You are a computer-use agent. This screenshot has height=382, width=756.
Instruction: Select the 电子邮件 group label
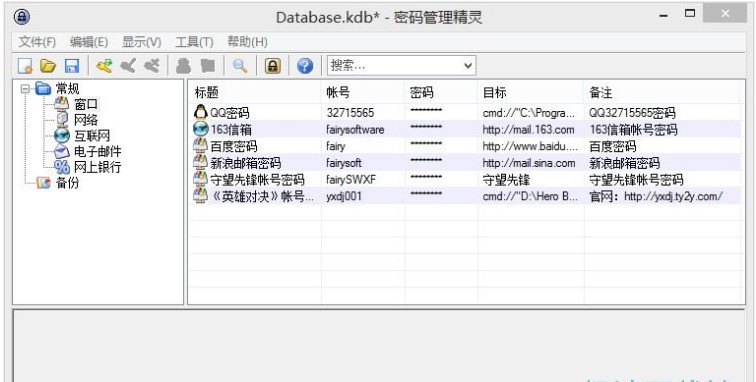[98, 151]
